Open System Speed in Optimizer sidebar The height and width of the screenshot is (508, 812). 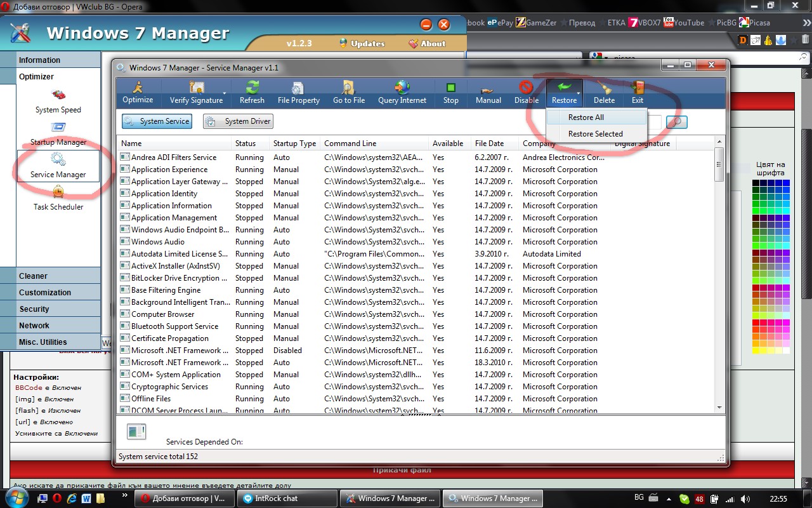coord(58,102)
